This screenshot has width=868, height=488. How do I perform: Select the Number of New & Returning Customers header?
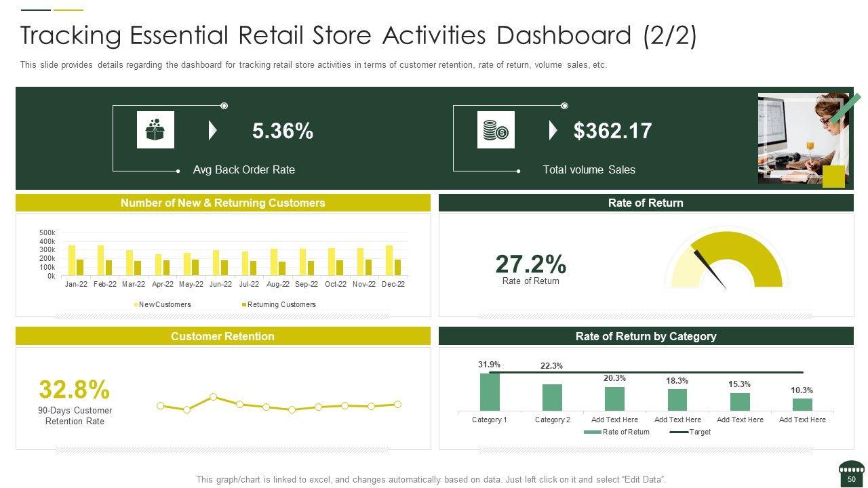[x=222, y=203]
